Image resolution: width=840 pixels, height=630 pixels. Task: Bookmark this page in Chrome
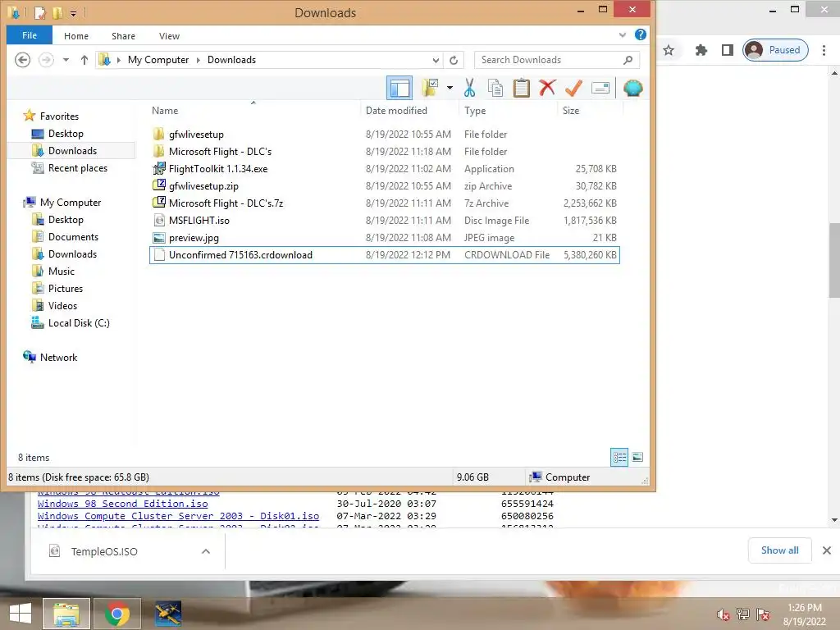click(669, 50)
